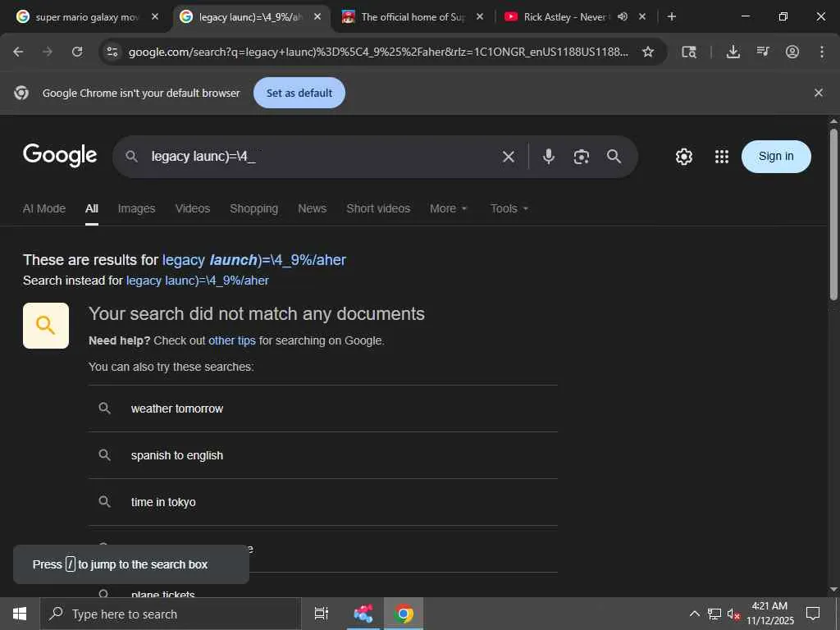The width and height of the screenshot is (840, 630).
Task: Close the Rick Astley tab
Action: tap(642, 16)
